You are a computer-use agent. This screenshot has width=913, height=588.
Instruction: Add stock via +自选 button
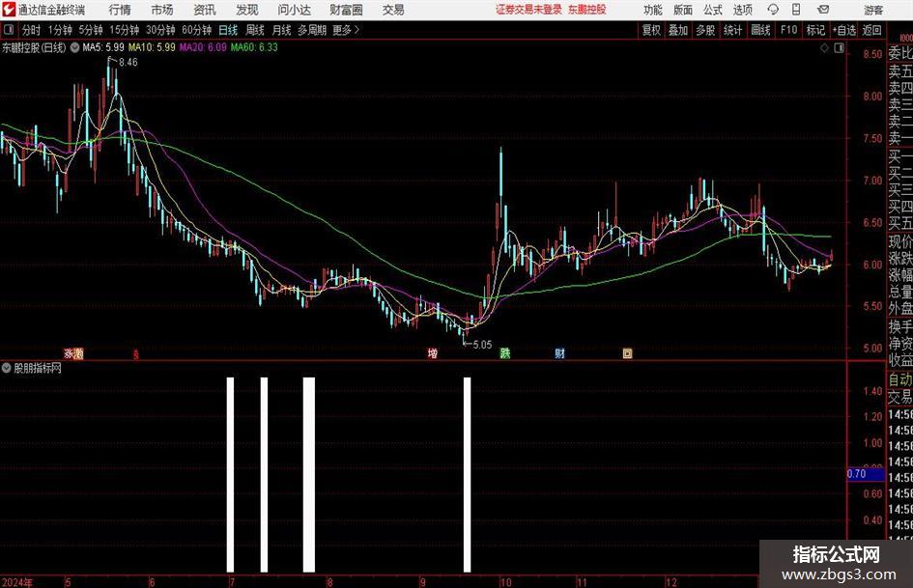844,30
